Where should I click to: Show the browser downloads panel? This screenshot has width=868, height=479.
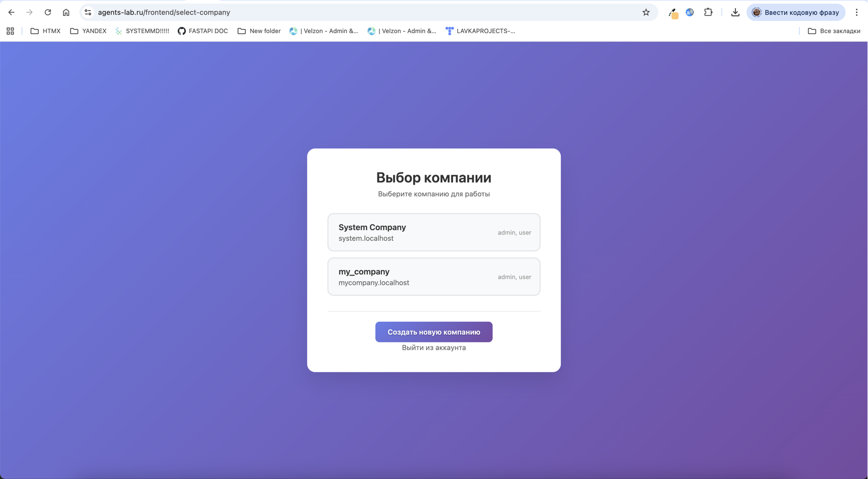click(x=735, y=12)
